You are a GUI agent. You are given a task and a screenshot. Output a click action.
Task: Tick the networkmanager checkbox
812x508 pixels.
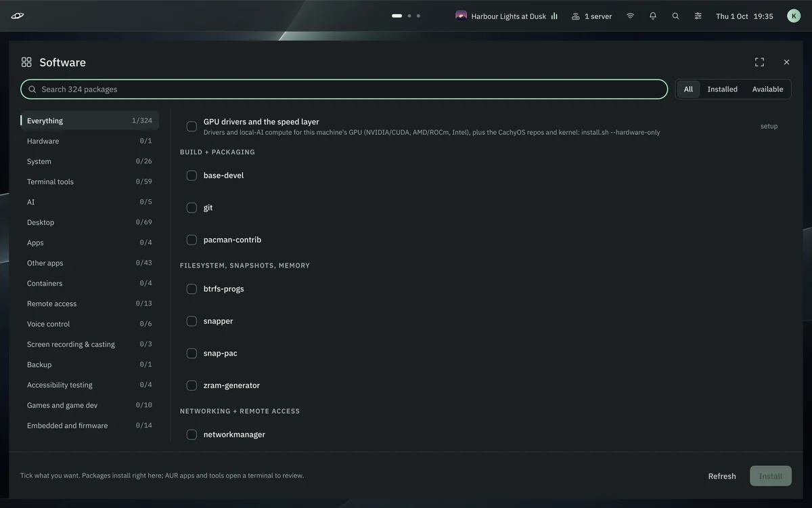191,434
